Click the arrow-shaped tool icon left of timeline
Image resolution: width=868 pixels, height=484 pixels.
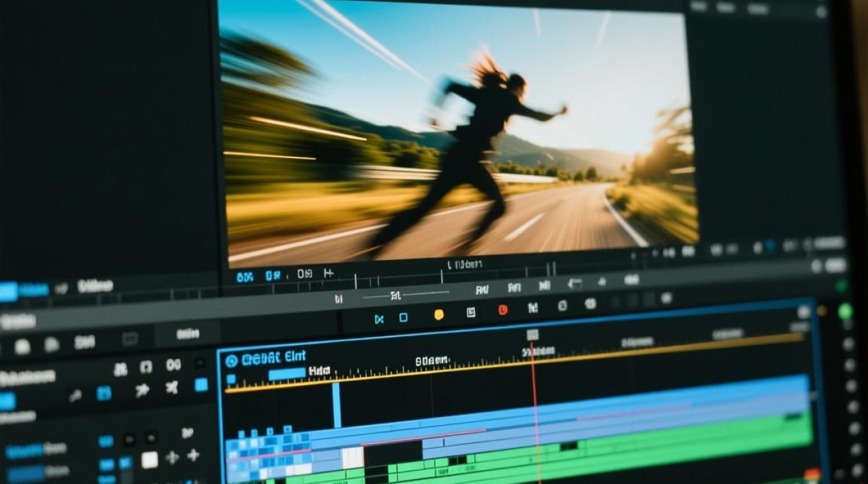pyautogui.click(x=142, y=390)
